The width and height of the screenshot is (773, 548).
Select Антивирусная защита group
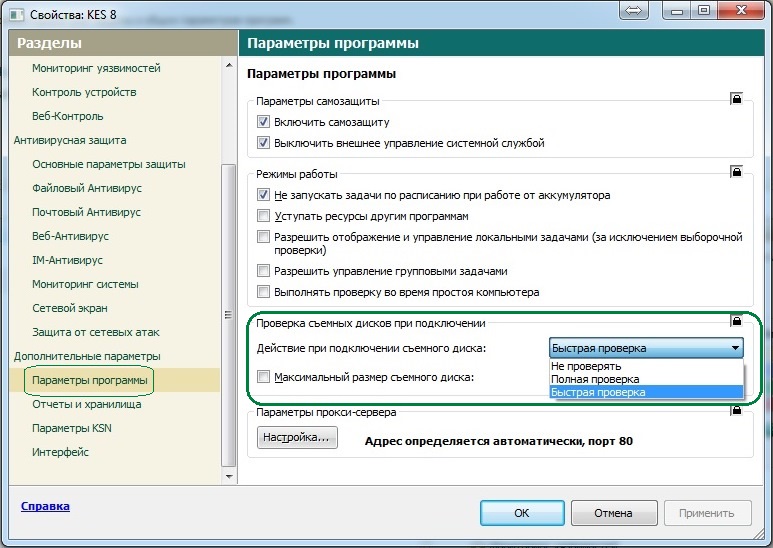pos(70,140)
